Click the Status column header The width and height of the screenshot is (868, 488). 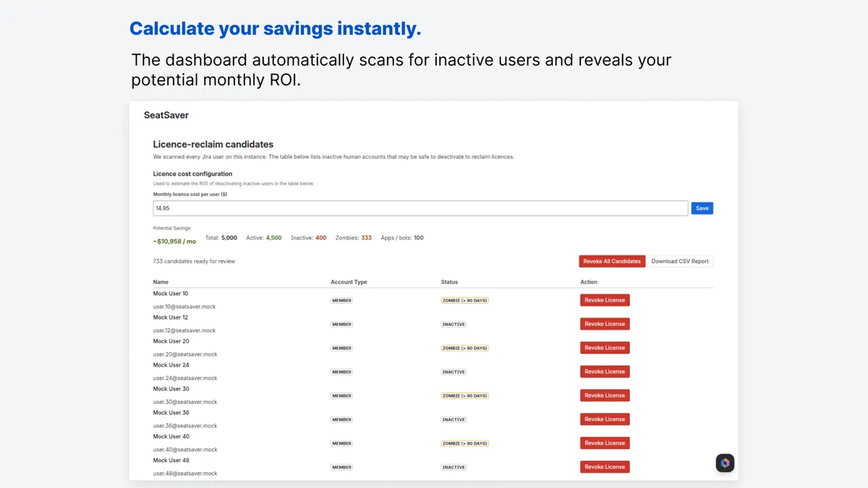tap(449, 282)
